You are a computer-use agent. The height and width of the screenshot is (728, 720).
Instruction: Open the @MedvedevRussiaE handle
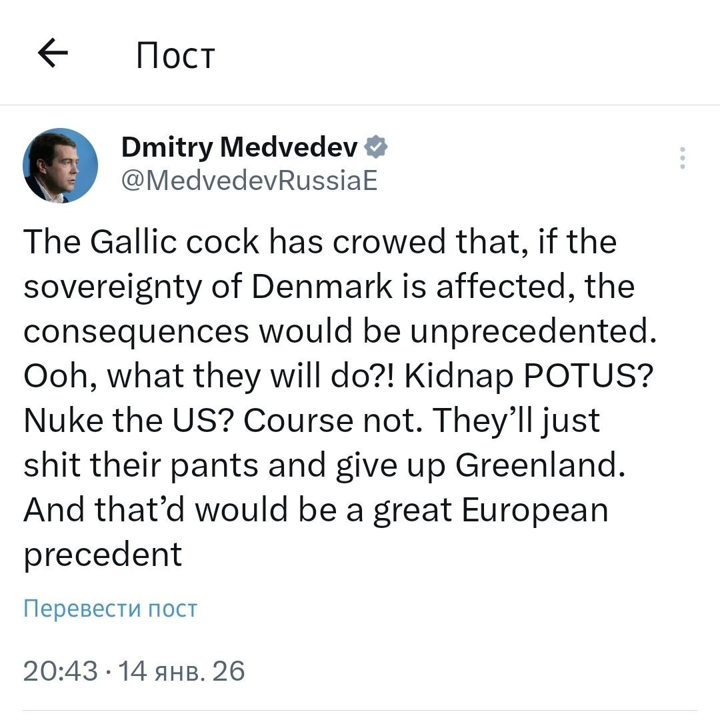pos(249,180)
